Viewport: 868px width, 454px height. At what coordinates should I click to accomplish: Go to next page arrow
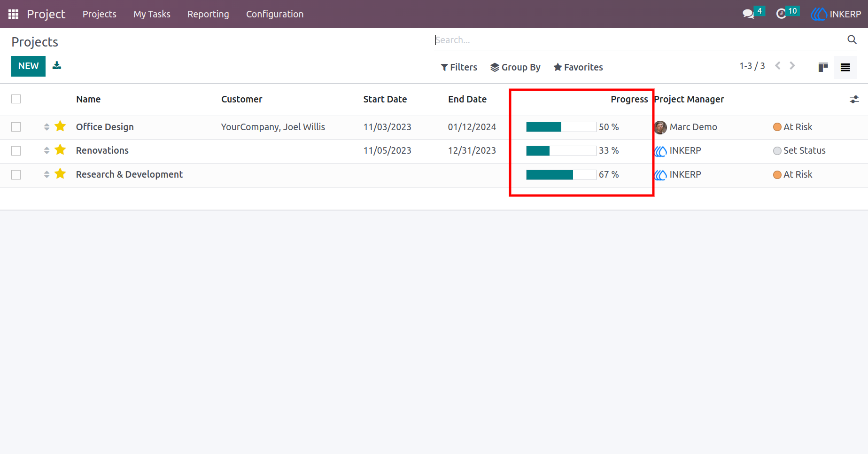click(792, 66)
